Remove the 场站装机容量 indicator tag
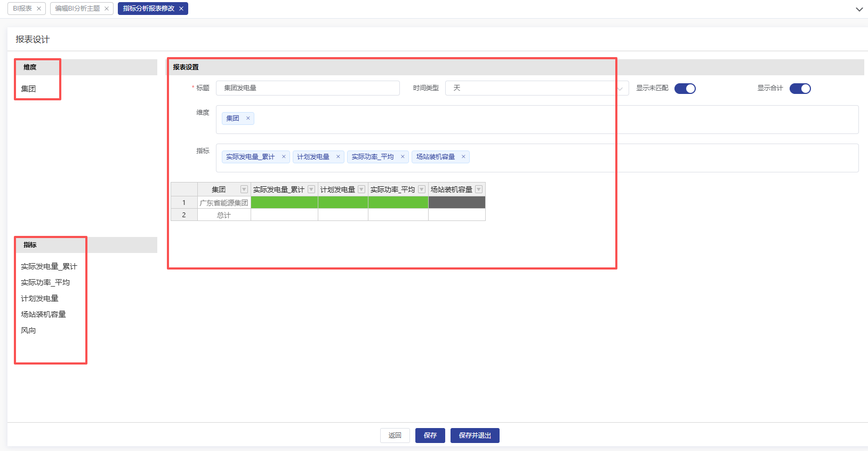The height and width of the screenshot is (451, 868). pyautogui.click(x=463, y=157)
